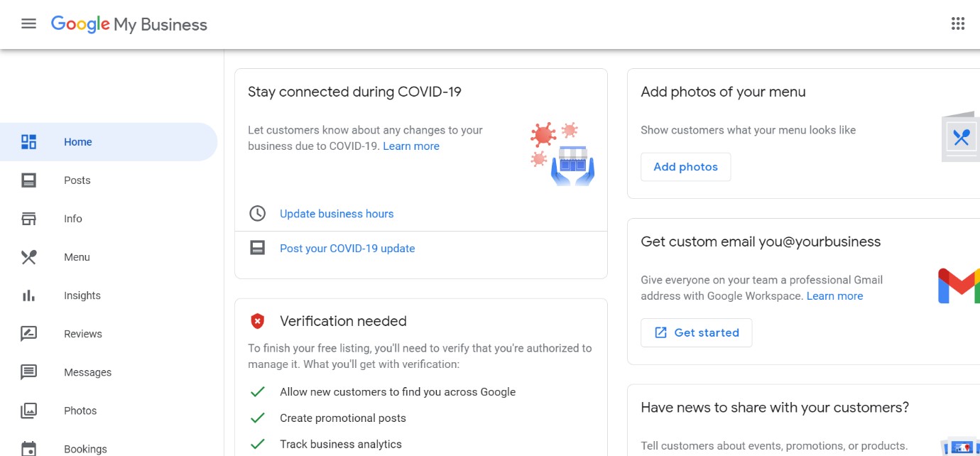Click checkmark beside Track business analytics

257,444
